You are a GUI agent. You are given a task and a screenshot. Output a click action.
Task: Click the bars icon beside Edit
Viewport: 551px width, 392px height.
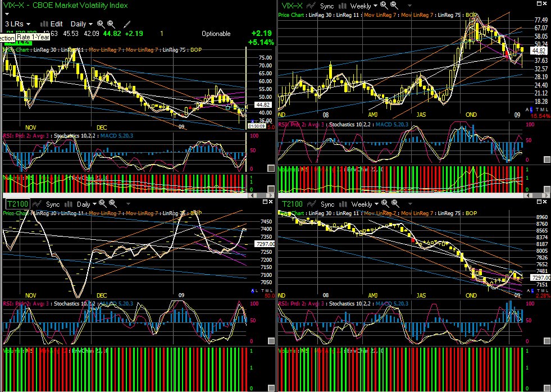coord(44,24)
